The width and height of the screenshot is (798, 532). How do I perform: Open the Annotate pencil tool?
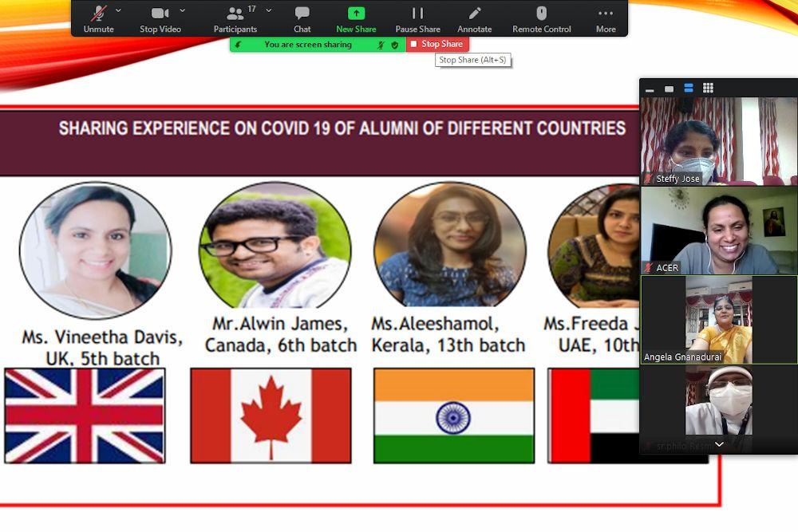pyautogui.click(x=474, y=18)
